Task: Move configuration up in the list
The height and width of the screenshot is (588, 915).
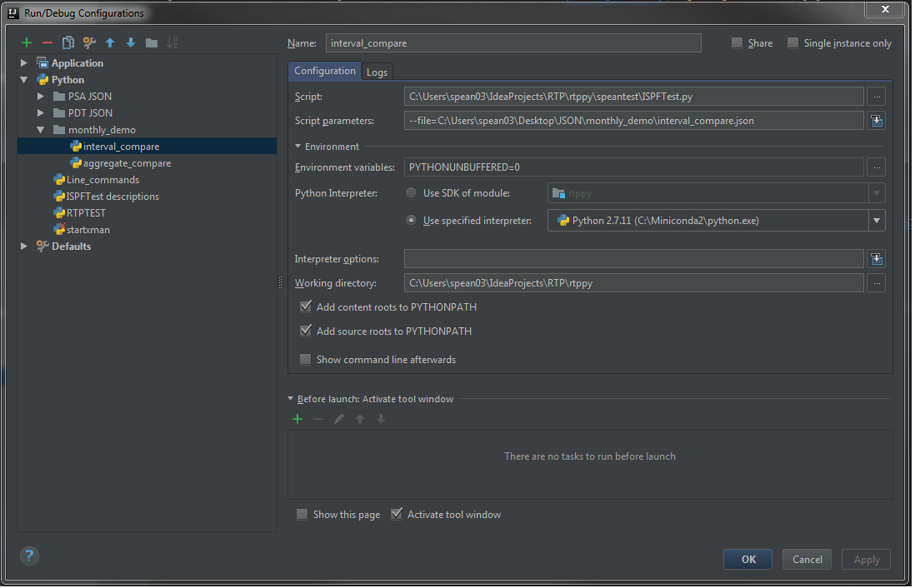Action: 110,42
